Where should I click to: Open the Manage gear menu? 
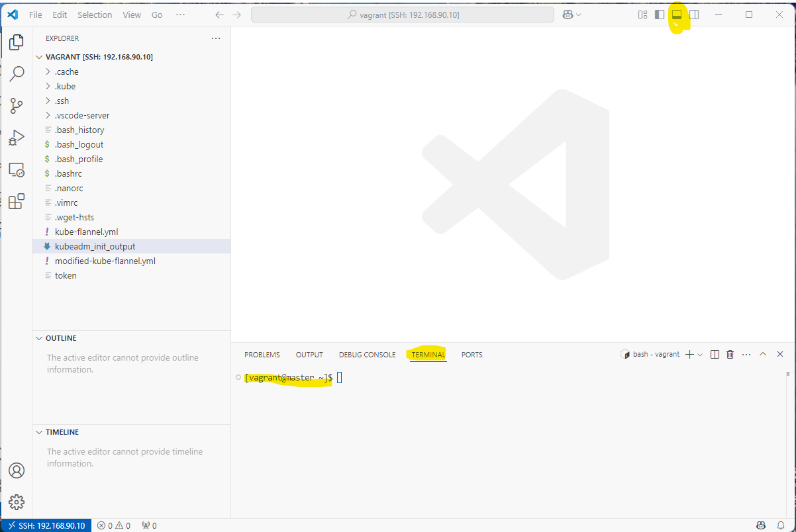tap(17, 502)
